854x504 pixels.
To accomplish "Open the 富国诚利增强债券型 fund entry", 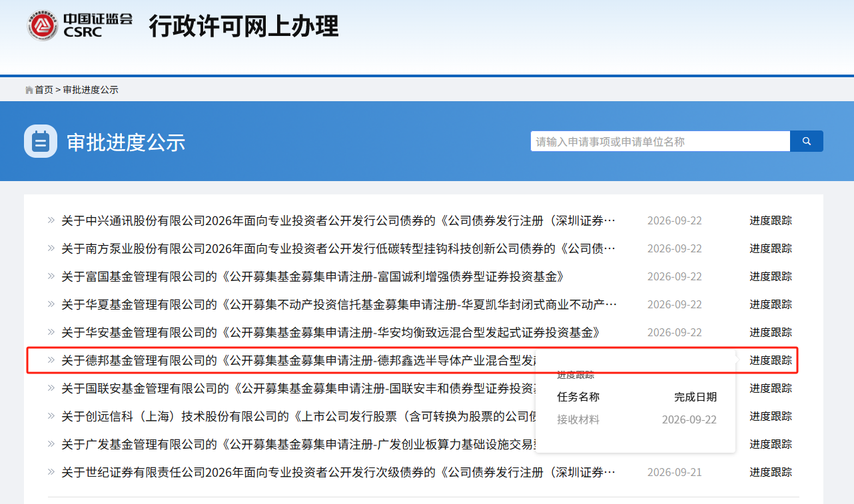I will [x=312, y=276].
